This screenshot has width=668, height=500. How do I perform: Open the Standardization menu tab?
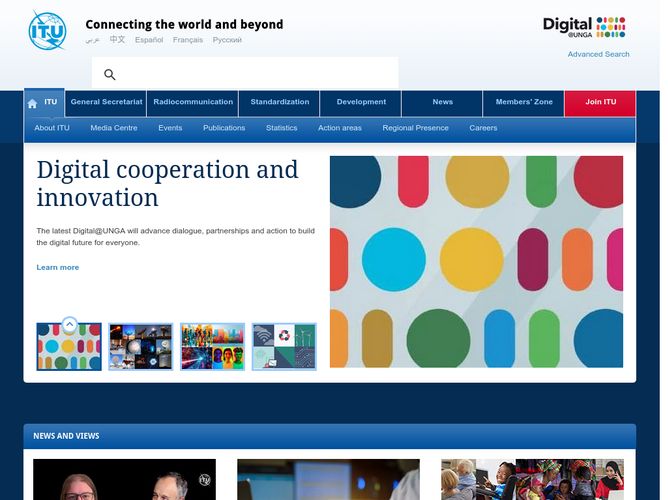pos(279,103)
